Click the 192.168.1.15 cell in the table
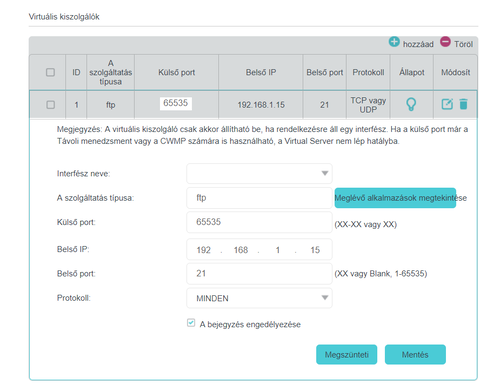The height and width of the screenshot is (384, 480). (261, 105)
